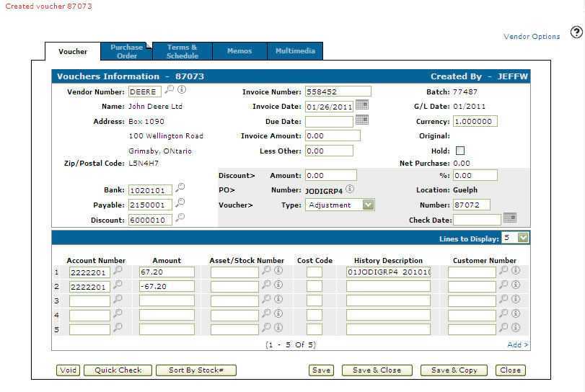
Task: Focus line 2 Amount field -67.20
Action: pos(167,287)
